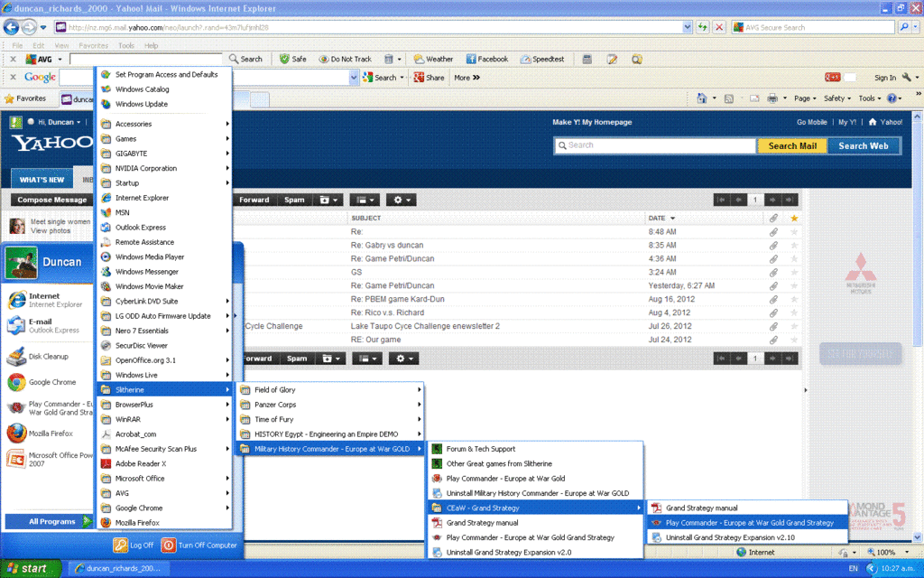Star the Re: PBEM game Kard-Dun email
Image resolution: width=924 pixels, height=578 pixels.
coord(794,299)
